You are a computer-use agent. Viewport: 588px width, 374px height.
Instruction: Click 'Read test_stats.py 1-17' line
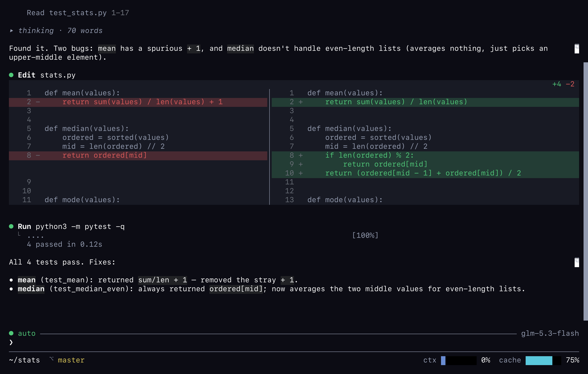click(78, 13)
